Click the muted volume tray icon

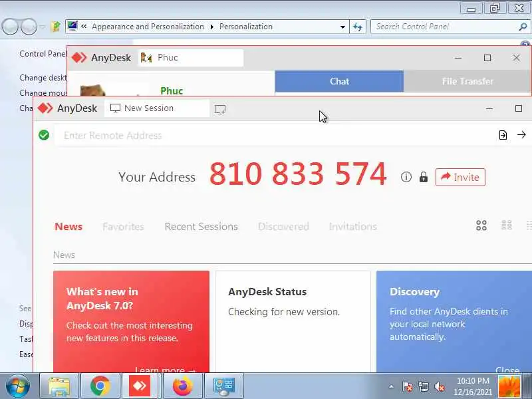[x=440, y=386]
